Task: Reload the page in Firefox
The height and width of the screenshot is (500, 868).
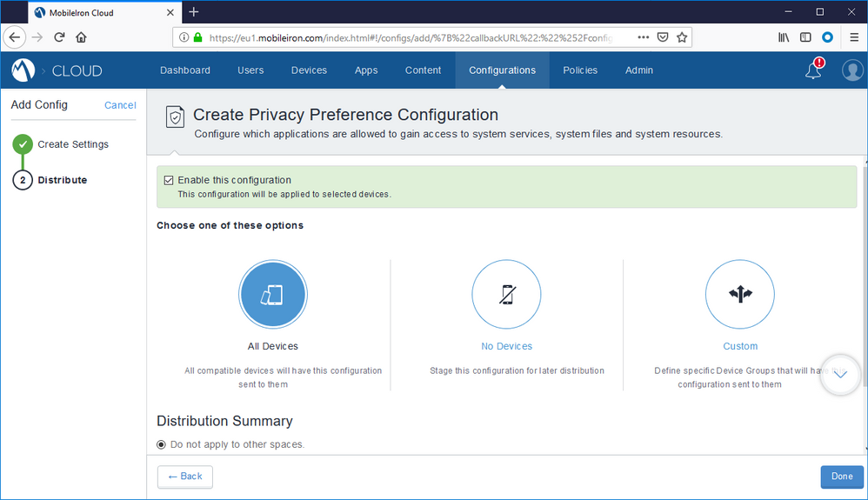Action: pyautogui.click(x=60, y=37)
